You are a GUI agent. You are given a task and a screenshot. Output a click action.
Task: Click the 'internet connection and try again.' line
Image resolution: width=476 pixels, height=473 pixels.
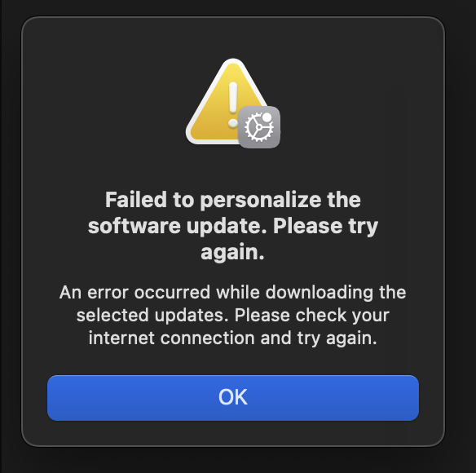(x=233, y=338)
